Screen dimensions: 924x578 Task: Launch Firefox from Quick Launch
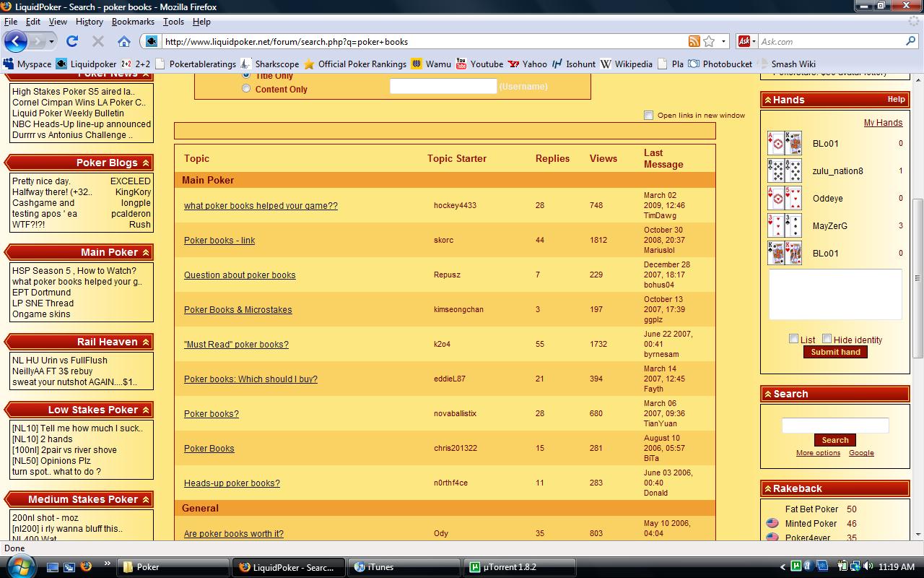(86, 567)
